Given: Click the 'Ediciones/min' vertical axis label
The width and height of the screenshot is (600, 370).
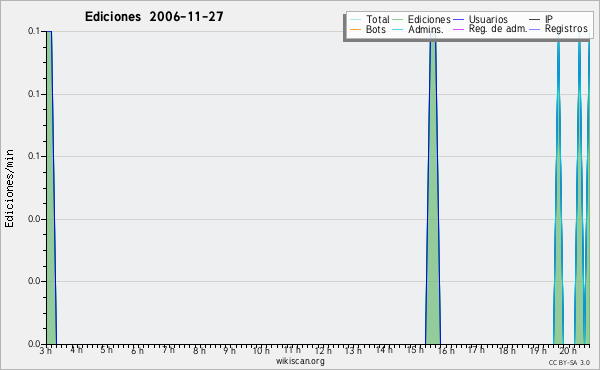Looking at the screenshot, I should coord(9,188).
